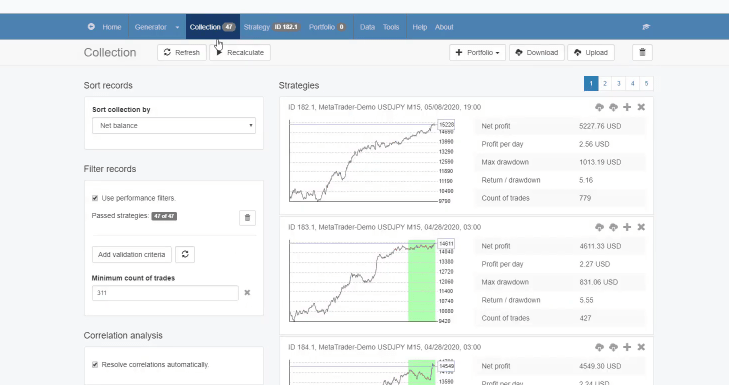The height and width of the screenshot is (385, 729).
Task: Open the About page
Action: point(444,27)
